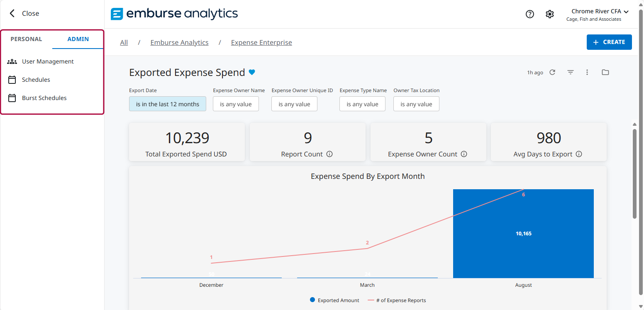Open the Emburse Analytics breadcrumb link
Screen dimensions: 644x310
pos(179,42)
